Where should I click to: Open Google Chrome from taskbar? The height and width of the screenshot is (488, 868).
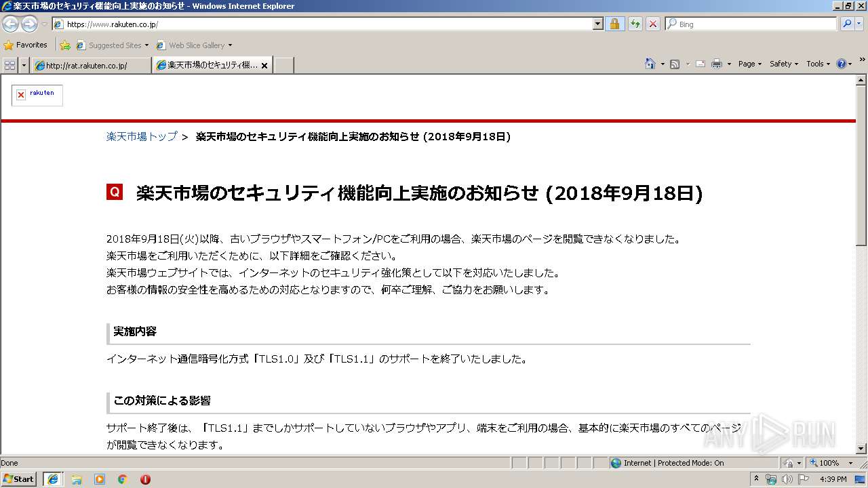point(122,479)
